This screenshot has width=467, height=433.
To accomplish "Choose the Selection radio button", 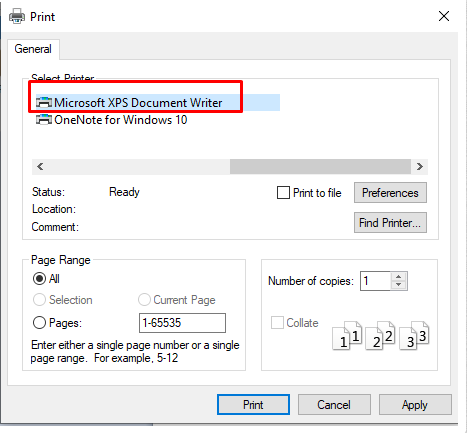I will [x=39, y=300].
